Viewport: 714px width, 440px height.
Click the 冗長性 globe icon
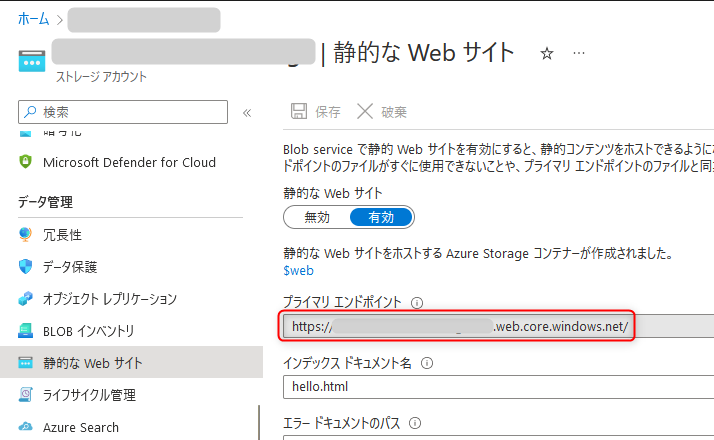coord(26,234)
